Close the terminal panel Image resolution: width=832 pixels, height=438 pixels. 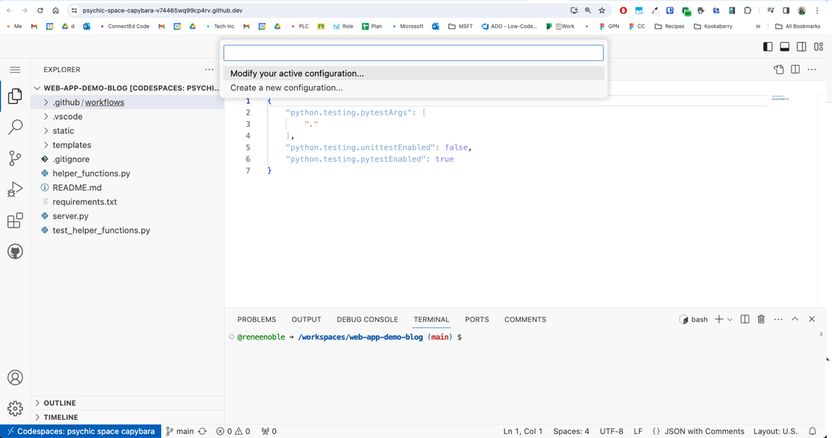tap(812, 319)
